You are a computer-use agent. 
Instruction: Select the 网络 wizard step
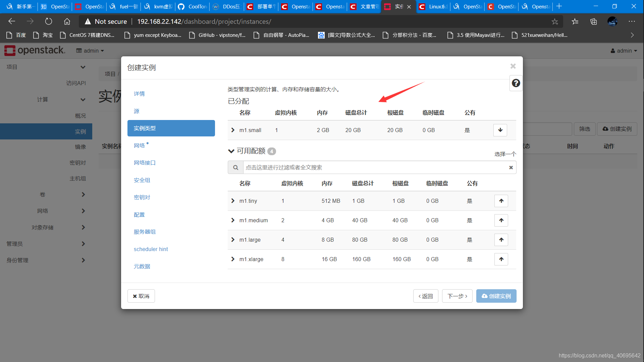tap(139, 145)
